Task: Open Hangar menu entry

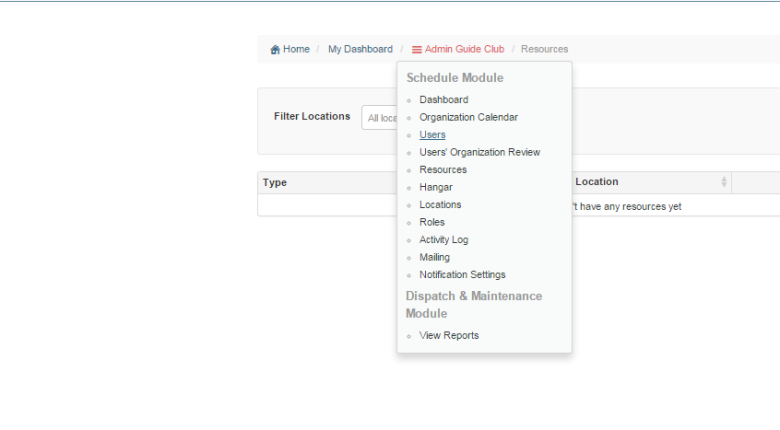Action: click(x=436, y=187)
